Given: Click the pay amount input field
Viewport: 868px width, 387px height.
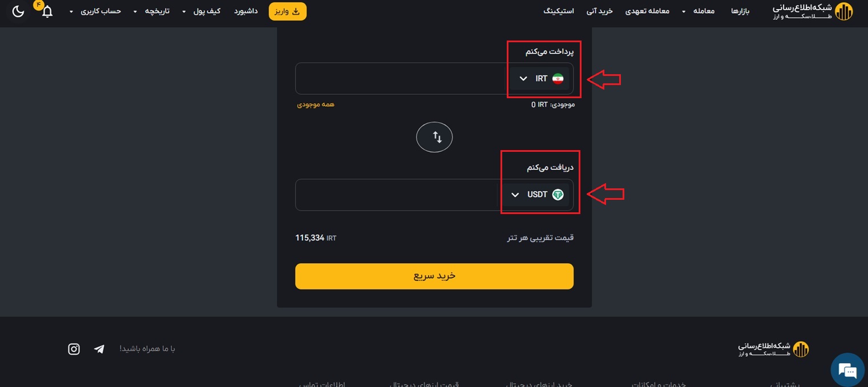Looking at the screenshot, I should pos(399,79).
